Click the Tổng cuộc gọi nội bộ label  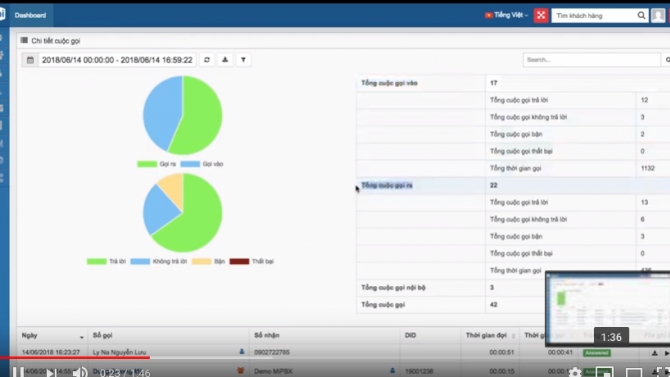click(x=393, y=288)
